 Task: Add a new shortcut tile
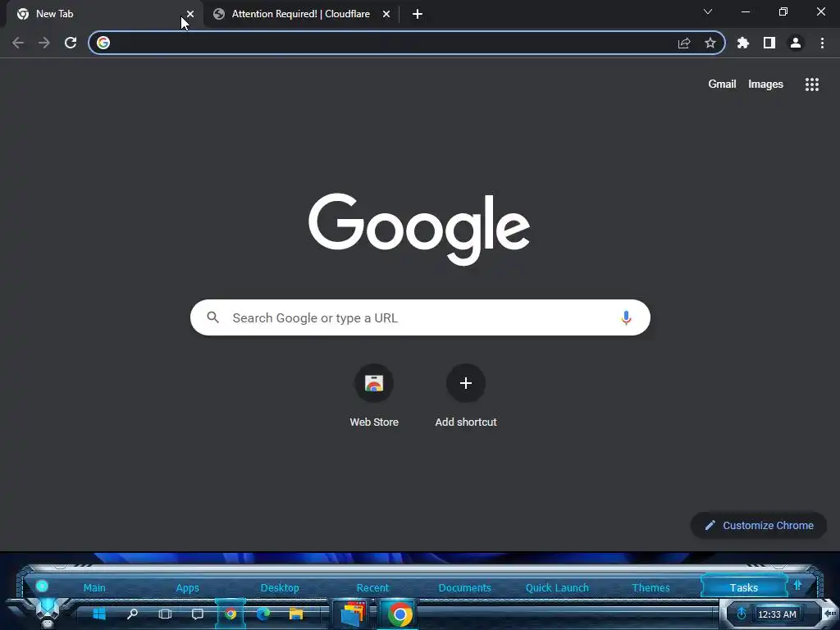(x=466, y=396)
